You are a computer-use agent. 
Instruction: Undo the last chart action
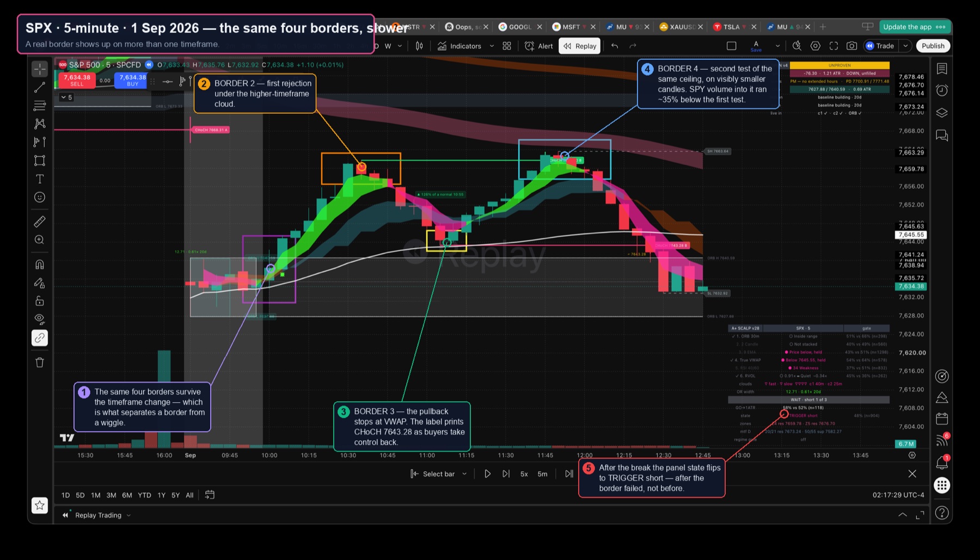[x=615, y=46]
